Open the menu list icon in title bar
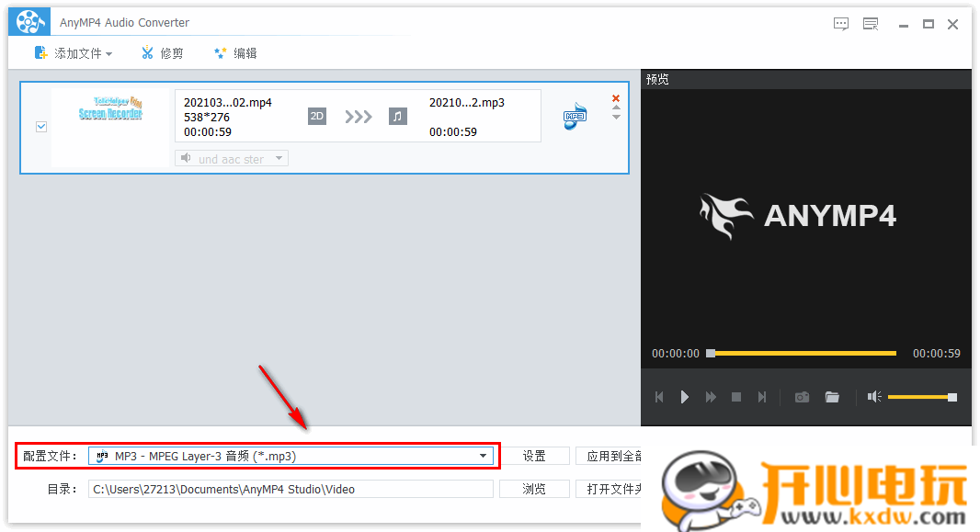 [x=871, y=25]
